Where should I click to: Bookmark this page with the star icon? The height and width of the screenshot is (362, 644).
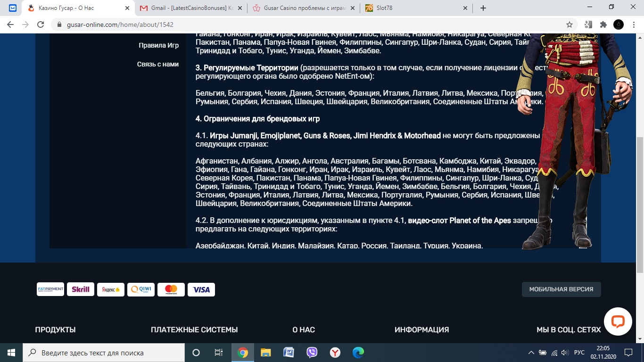[570, 25]
